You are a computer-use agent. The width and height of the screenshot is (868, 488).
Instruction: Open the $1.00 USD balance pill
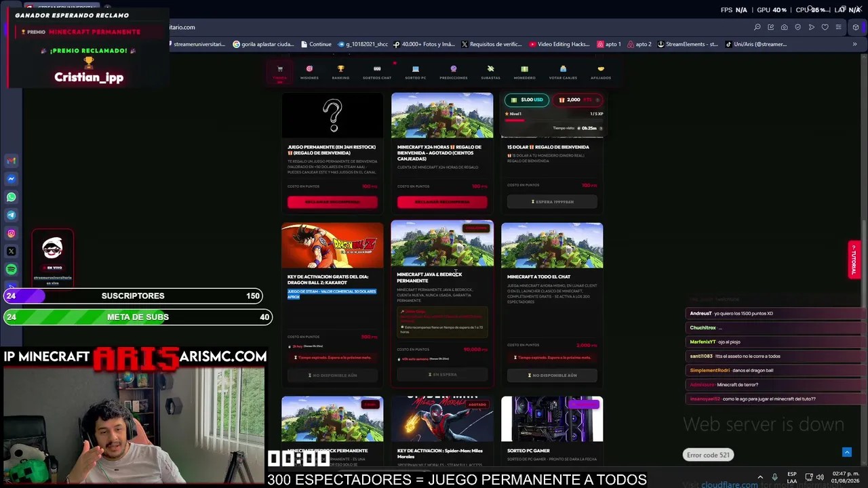pos(527,100)
